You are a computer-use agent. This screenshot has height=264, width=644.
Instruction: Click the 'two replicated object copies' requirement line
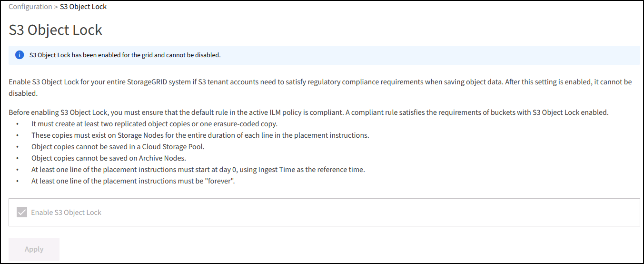click(154, 124)
